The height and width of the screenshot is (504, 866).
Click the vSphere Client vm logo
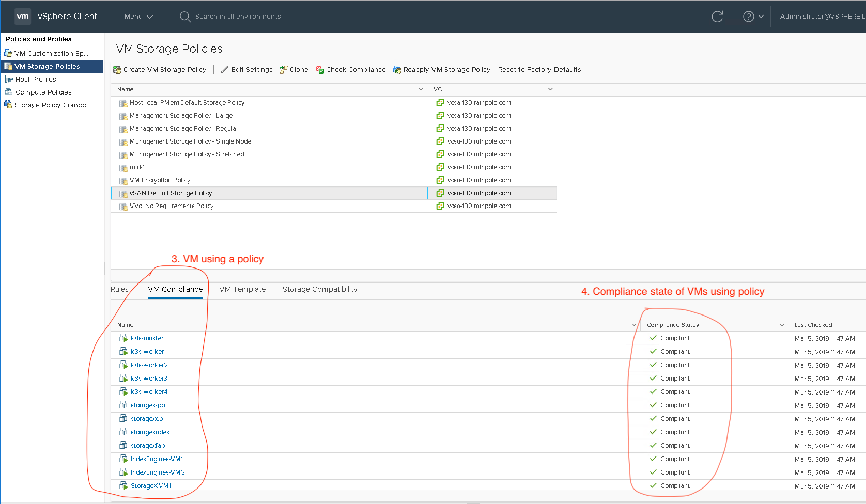click(x=22, y=16)
